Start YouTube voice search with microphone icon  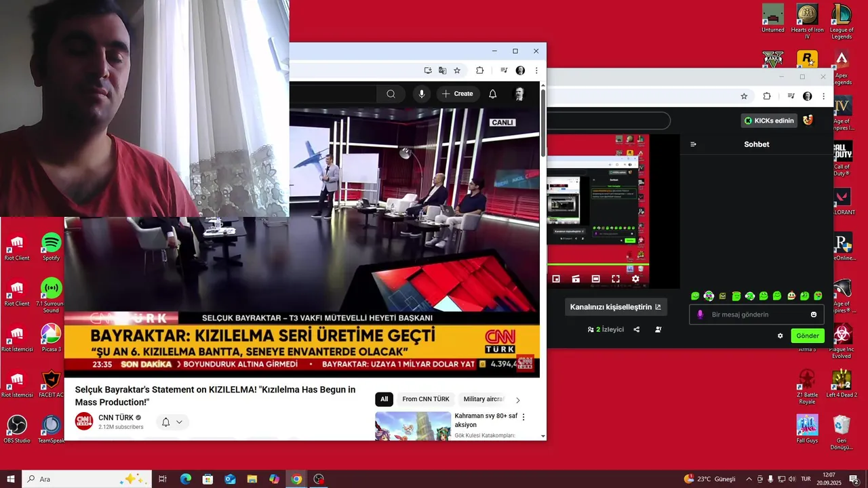click(422, 94)
